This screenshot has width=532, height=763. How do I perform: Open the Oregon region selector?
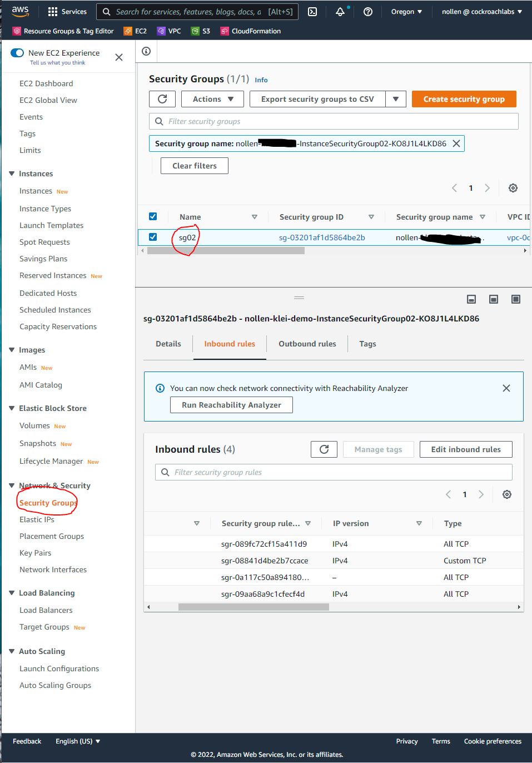pos(407,12)
